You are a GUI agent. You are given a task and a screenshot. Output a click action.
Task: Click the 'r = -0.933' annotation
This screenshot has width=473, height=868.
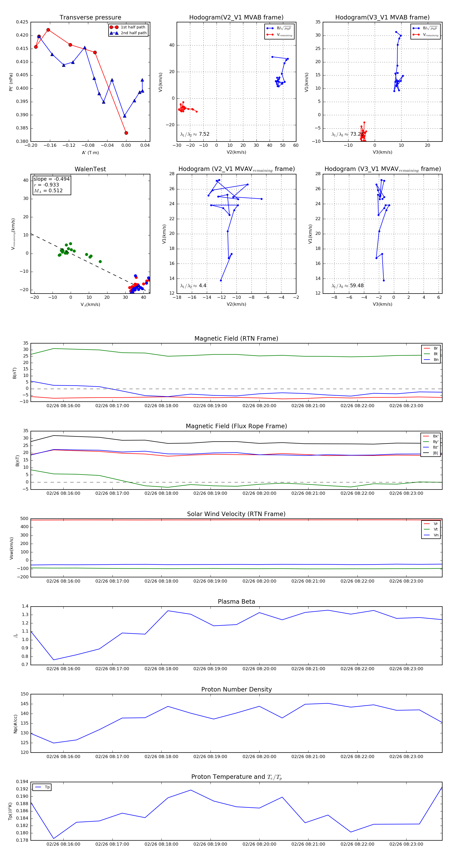pos(47,185)
